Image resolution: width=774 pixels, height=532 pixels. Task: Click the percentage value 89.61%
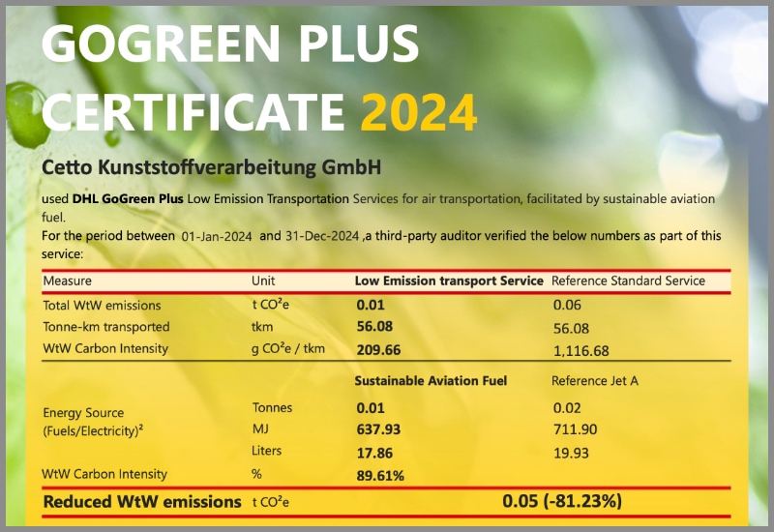(380, 476)
